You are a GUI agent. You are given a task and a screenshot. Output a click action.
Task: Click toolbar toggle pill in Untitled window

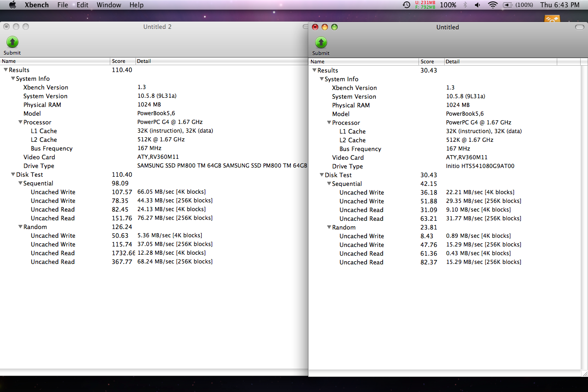click(x=579, y=27)
